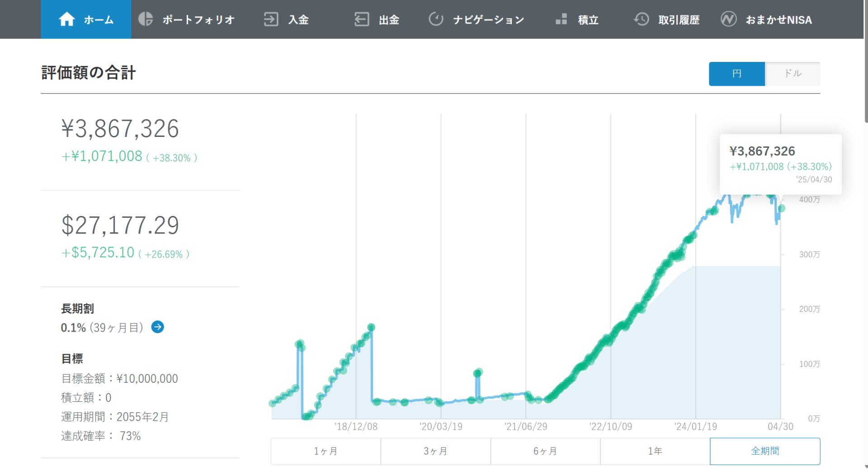The width and height of the screenshot is (868, 470).
Task: Select the 1年 chart range
Action: [655, 451]
